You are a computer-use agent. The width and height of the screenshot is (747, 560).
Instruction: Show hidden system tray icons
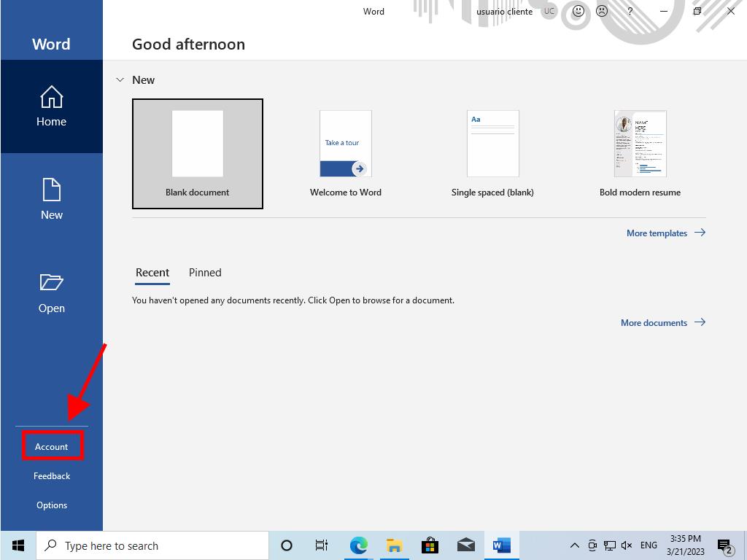[574, 545]
